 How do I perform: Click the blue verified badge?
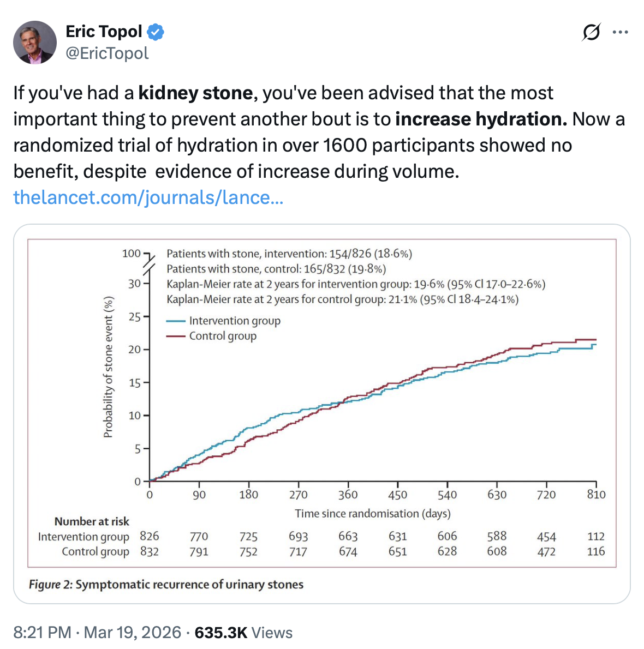click(156, 32)
